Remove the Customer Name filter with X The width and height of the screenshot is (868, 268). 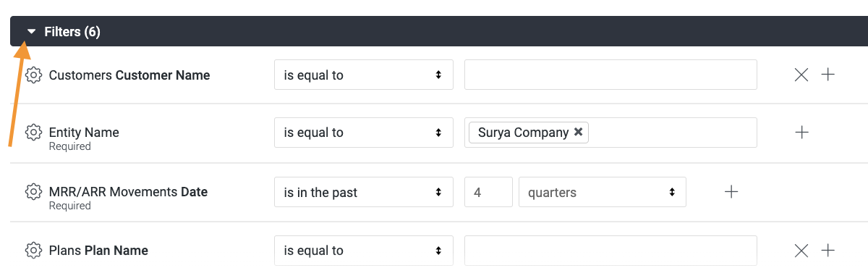[801, 75]
